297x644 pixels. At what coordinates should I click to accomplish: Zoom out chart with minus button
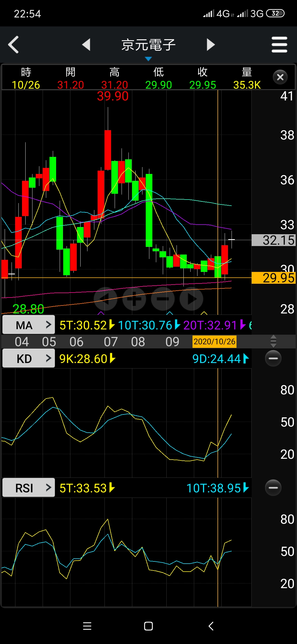pyautogui.click(x=163, y=299)
